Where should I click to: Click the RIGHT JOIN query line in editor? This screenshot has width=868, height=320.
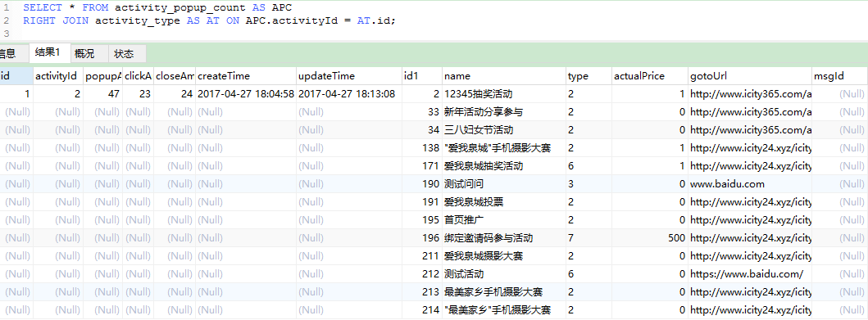pos(209,21)
